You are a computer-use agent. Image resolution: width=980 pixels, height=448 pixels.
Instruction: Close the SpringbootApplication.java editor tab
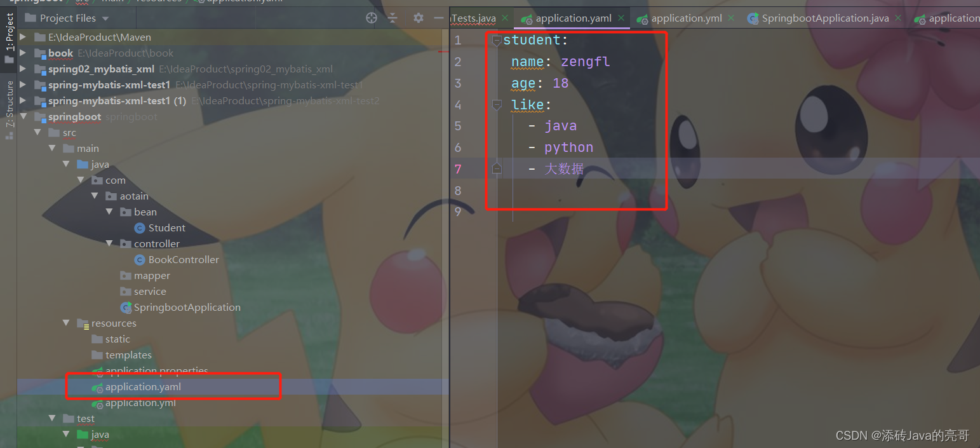pos(898,18)
